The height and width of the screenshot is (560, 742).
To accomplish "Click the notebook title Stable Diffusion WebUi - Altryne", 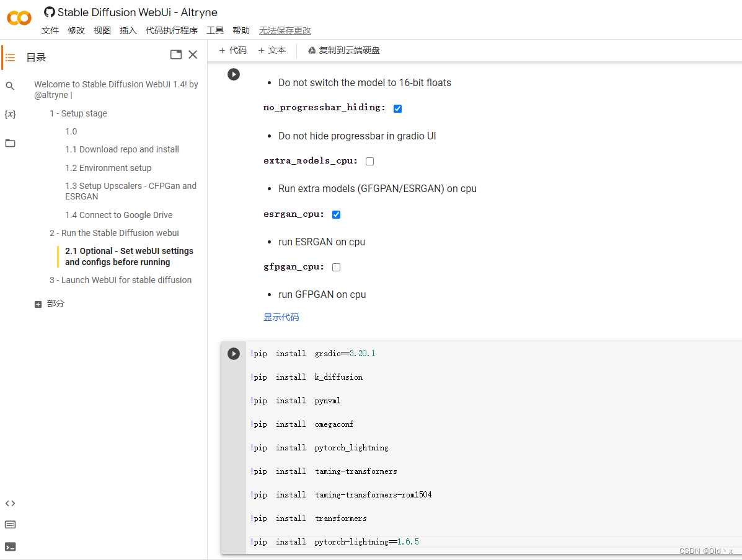I will (138, 12).
